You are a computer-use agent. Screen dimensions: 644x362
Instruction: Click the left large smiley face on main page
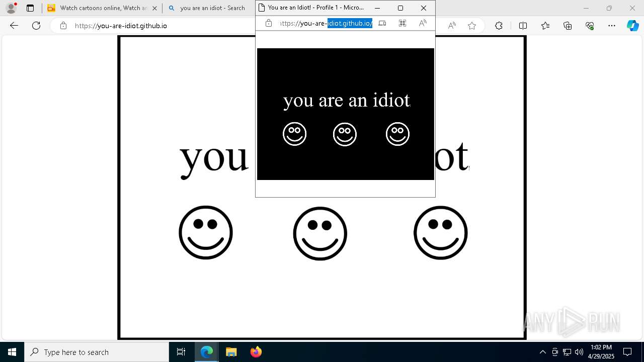pos(206,232)
